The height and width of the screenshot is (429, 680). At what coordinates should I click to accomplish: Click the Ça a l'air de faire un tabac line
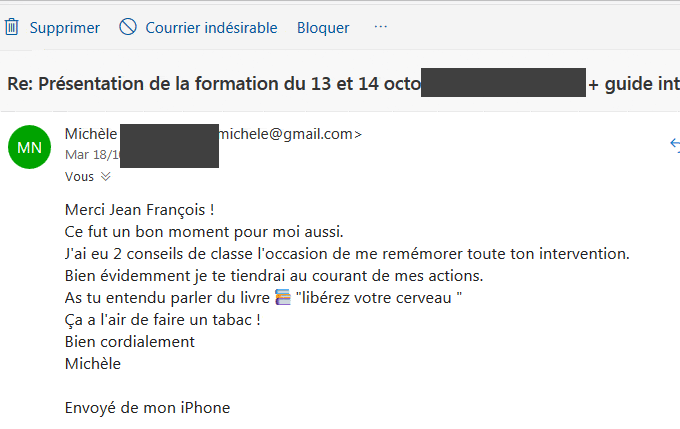pyautogui.click(x=163, y=320)
